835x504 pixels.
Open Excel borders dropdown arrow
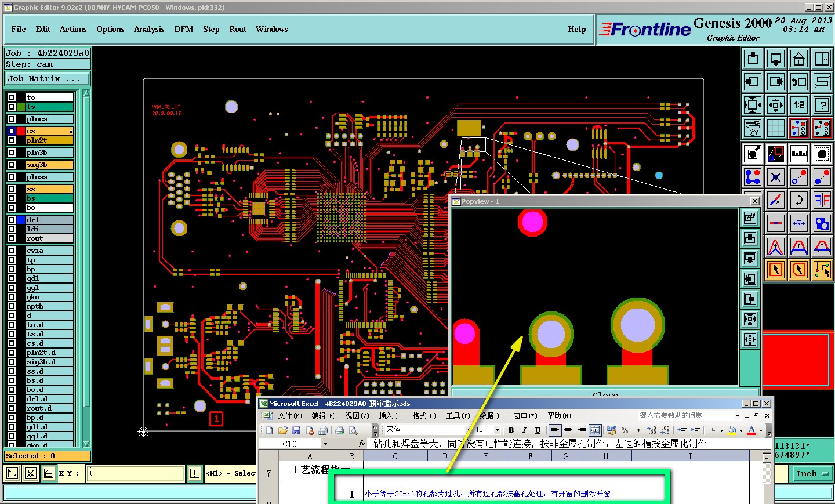(x=721, y=430)
